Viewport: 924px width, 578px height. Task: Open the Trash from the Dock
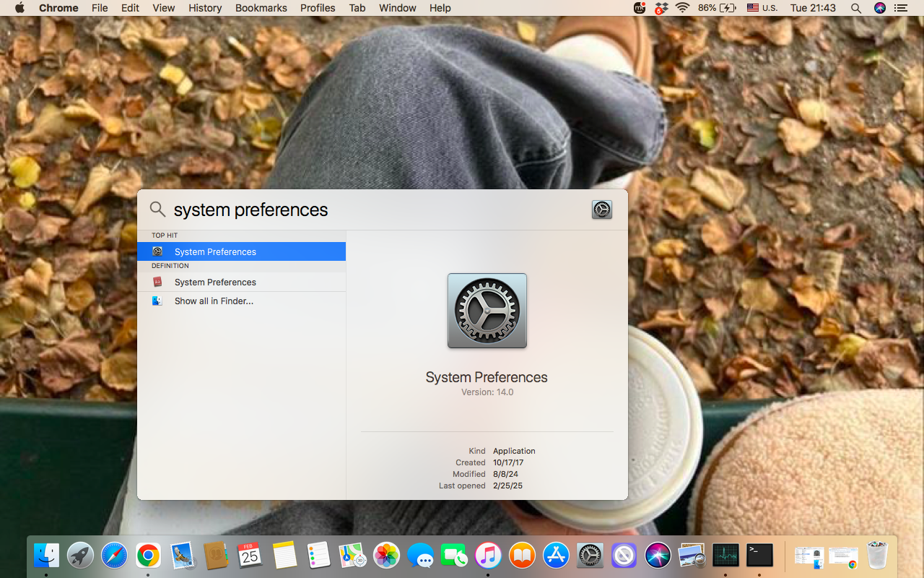click(x=877, y=556)
